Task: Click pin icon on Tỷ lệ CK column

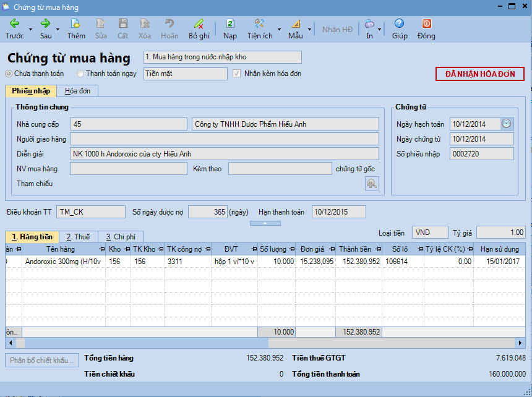Action: pos(470,249)
